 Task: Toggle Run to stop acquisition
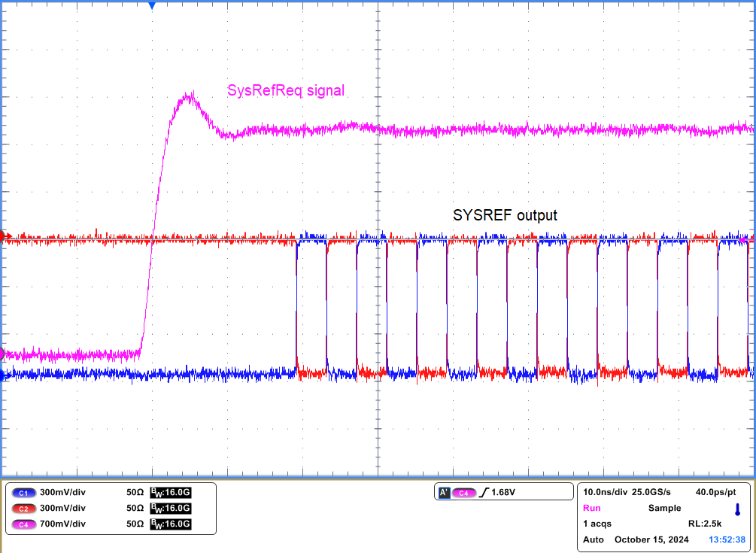point(591,509)
